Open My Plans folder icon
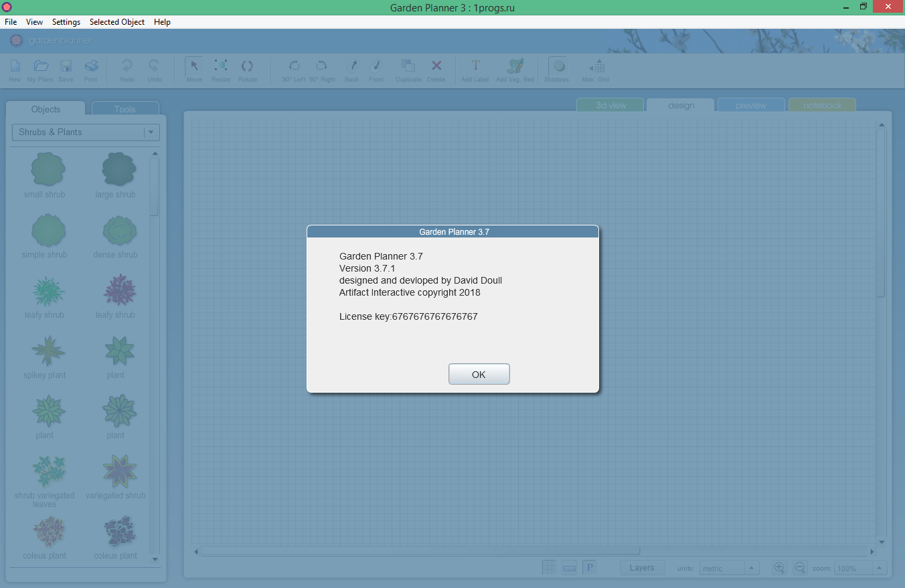The height and width of the screenshot is (588, 905). (x=41, y=66)
